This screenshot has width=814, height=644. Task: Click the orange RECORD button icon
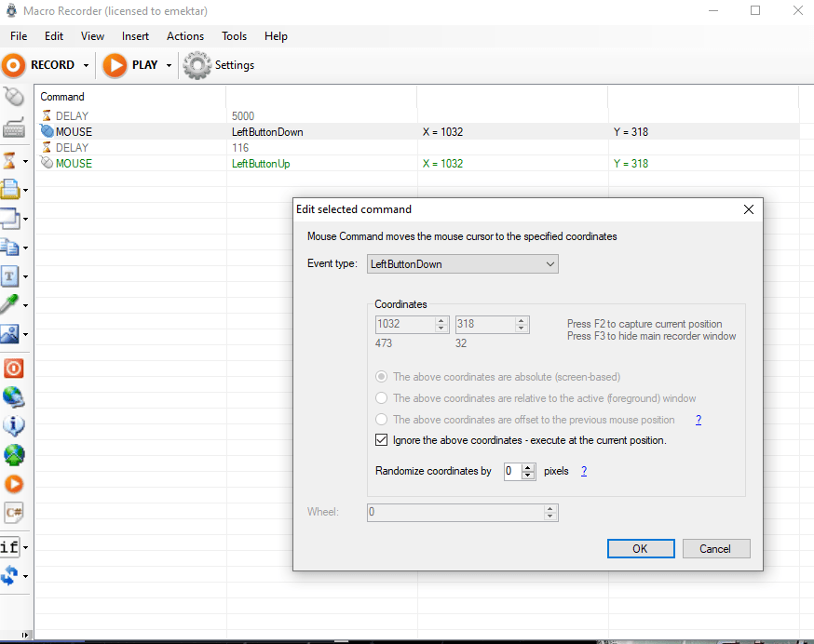[13, 65]
